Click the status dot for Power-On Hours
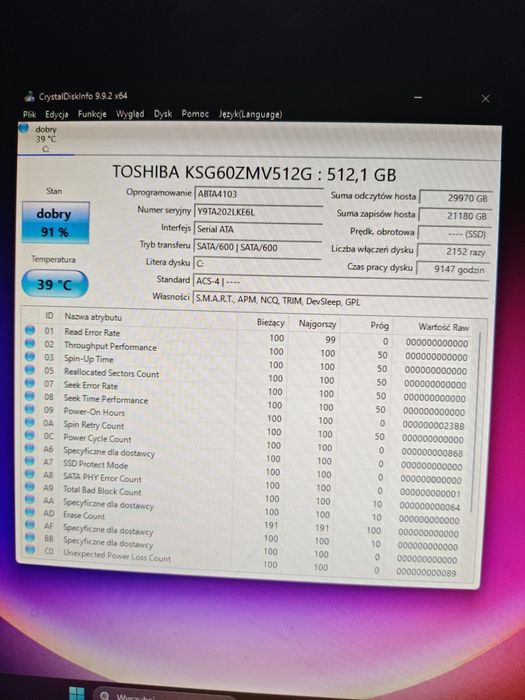 click(x=30, y=408)
